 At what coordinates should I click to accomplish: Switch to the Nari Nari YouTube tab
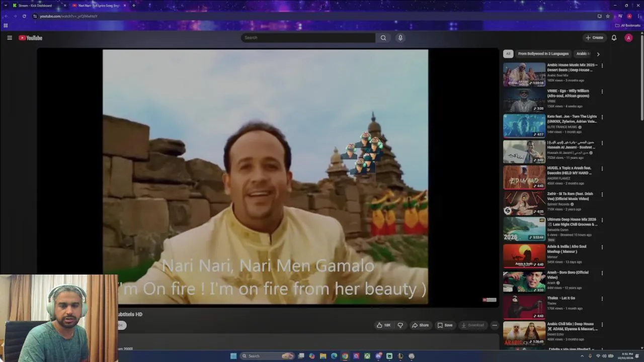(x=99, y=6)
